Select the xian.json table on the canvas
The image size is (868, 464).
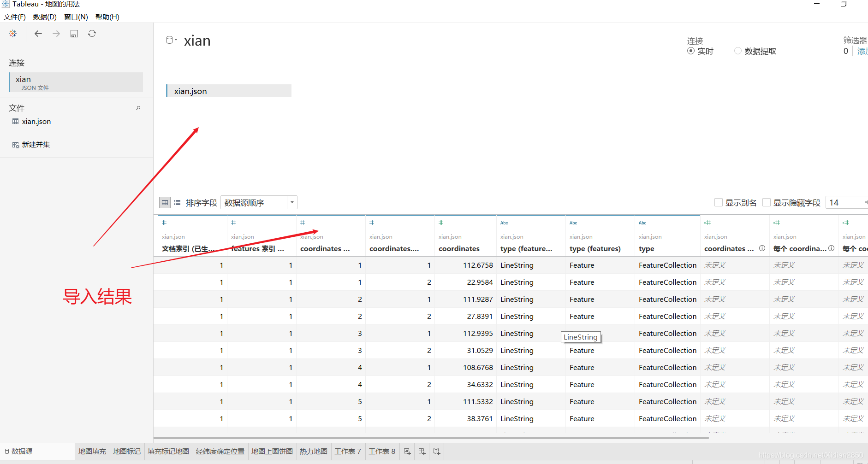229,91
